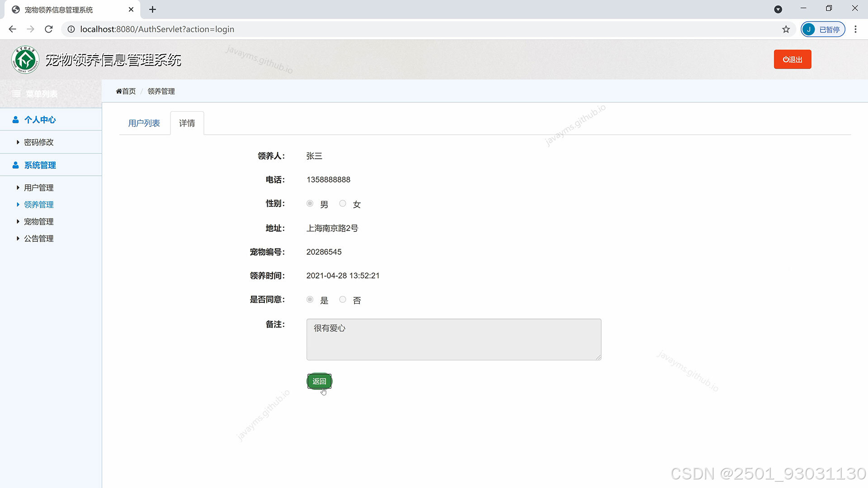Click inside the 备注 textarea
The height and width of the screenshot is (488, 868).
(x=454, y=339)
